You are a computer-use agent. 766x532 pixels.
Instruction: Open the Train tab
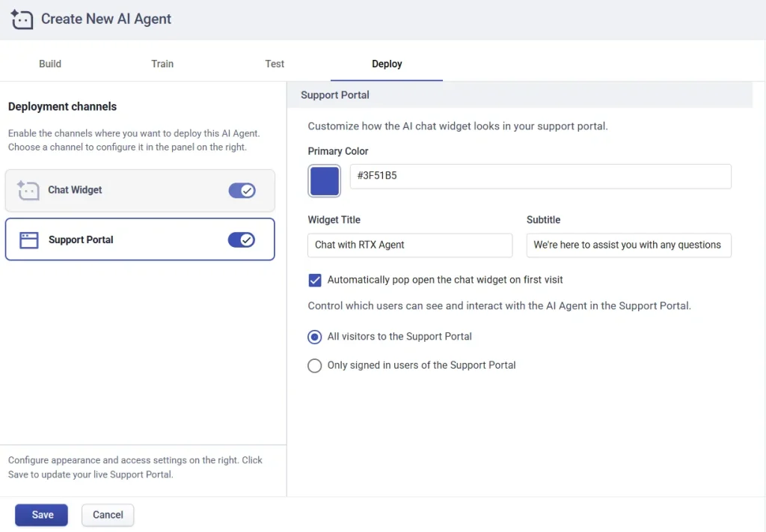point(162,64)
